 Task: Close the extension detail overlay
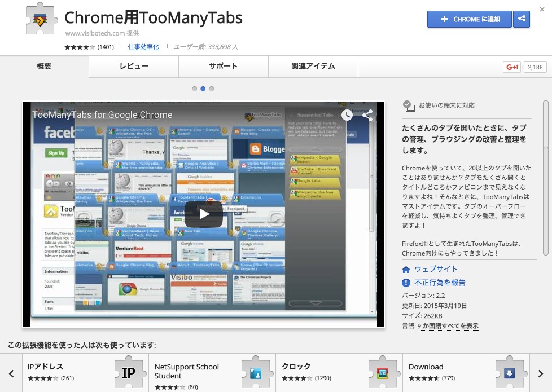pyautogui.click(x=542, y=10)
